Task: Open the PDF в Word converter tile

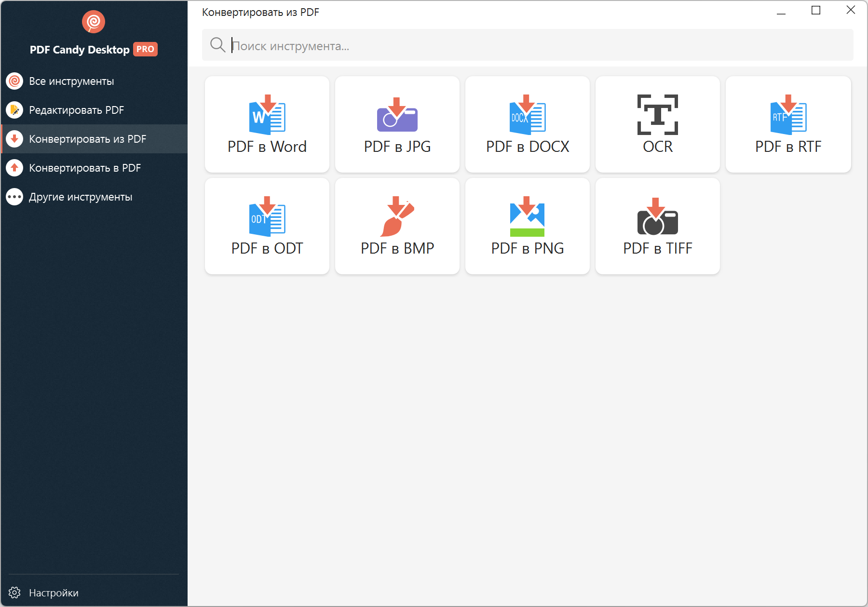Action: click(267, 124)
